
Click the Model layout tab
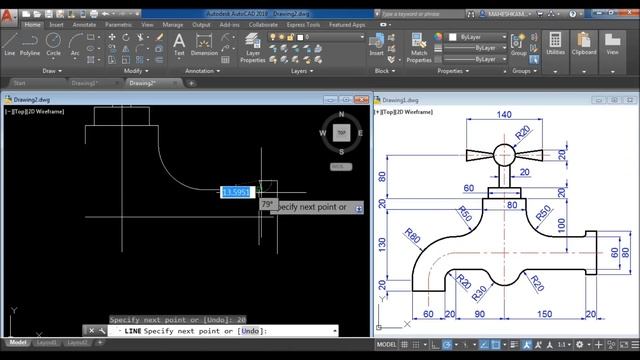pos(18,342)
